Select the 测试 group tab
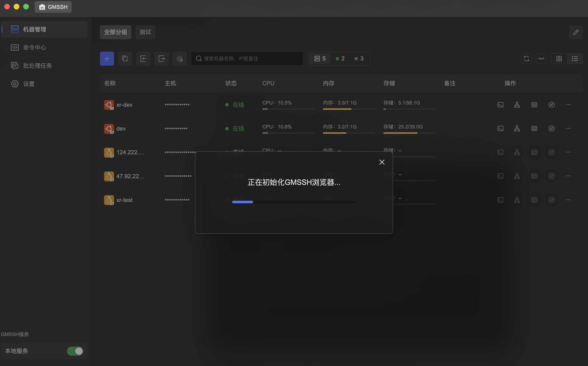This screenshot has height=366, width=588. (x=145, y=32)
